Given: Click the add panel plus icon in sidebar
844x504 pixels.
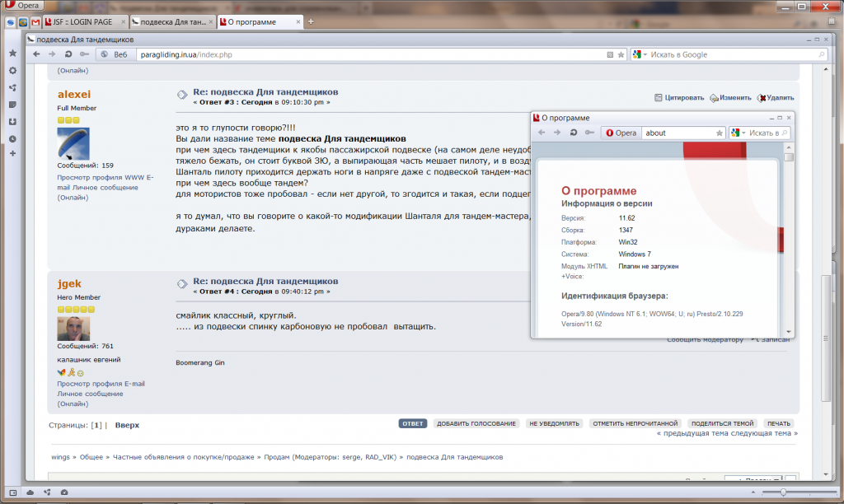Looking at the screenshot, I should (12, 154).
